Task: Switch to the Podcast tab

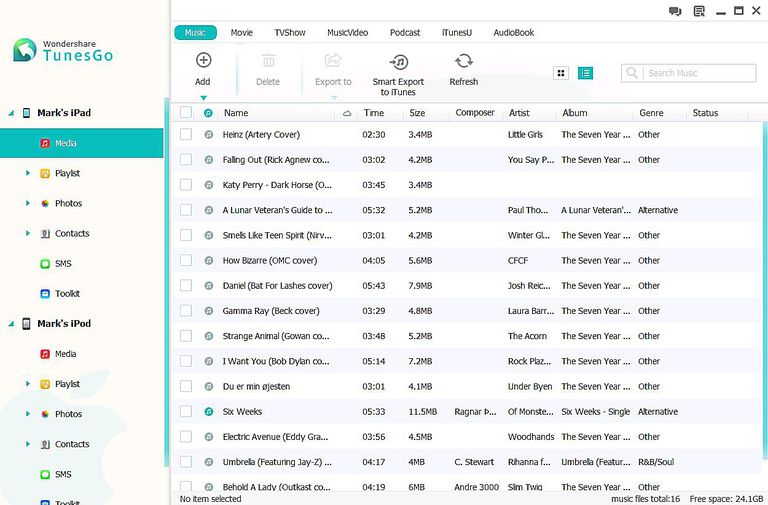Action: tap(405, 33)
